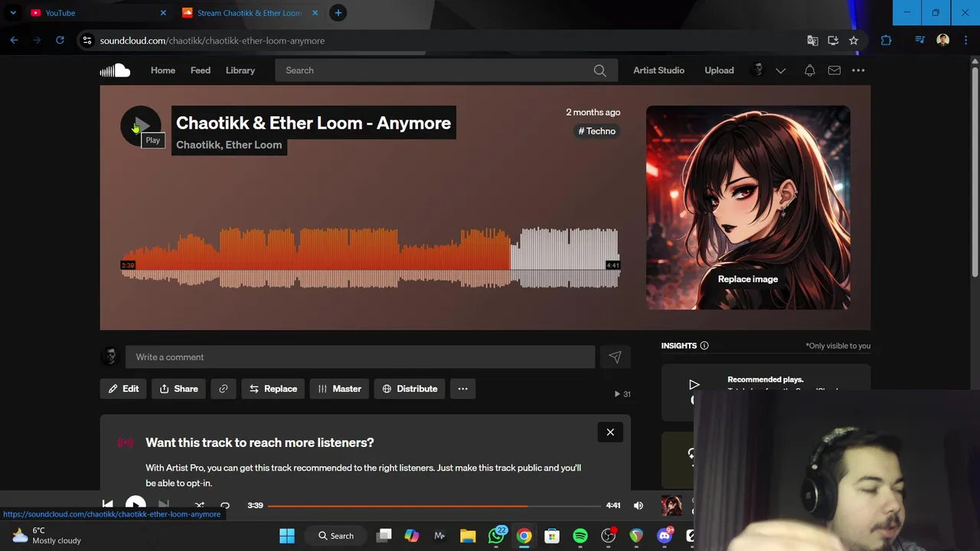
Task: Click the install app icon in address bar
Action: pos(833,41)
